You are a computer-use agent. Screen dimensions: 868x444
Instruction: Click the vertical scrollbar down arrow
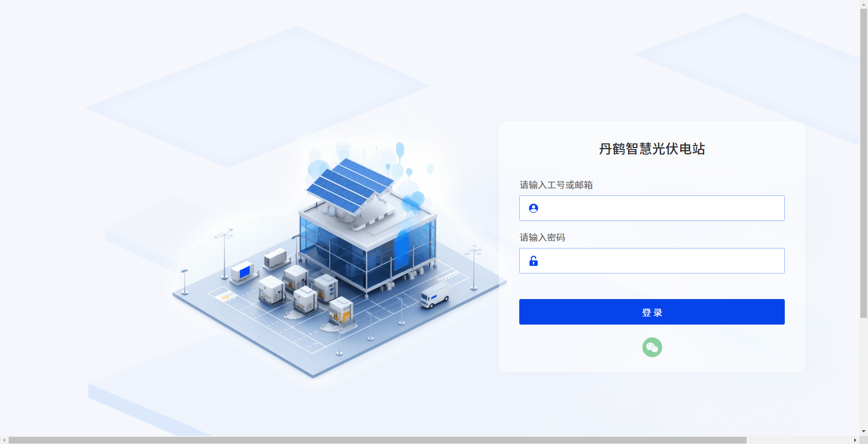coord(863,431)
